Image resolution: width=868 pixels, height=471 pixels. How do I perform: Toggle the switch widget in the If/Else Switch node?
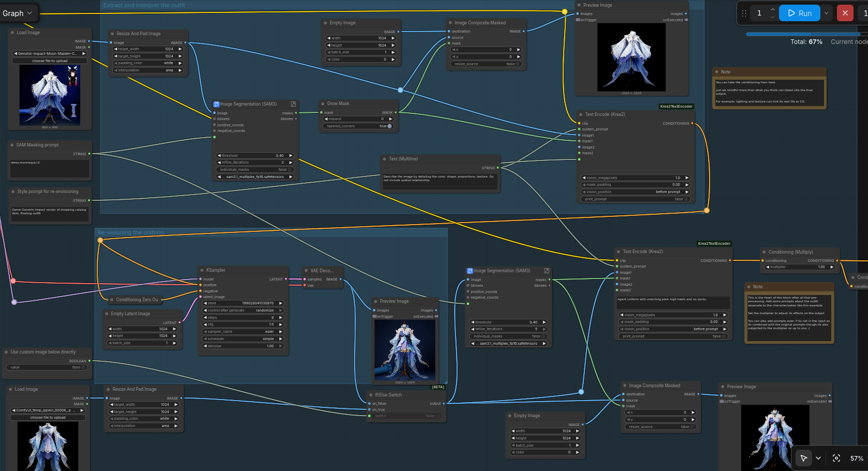click(x=406, y=416)
